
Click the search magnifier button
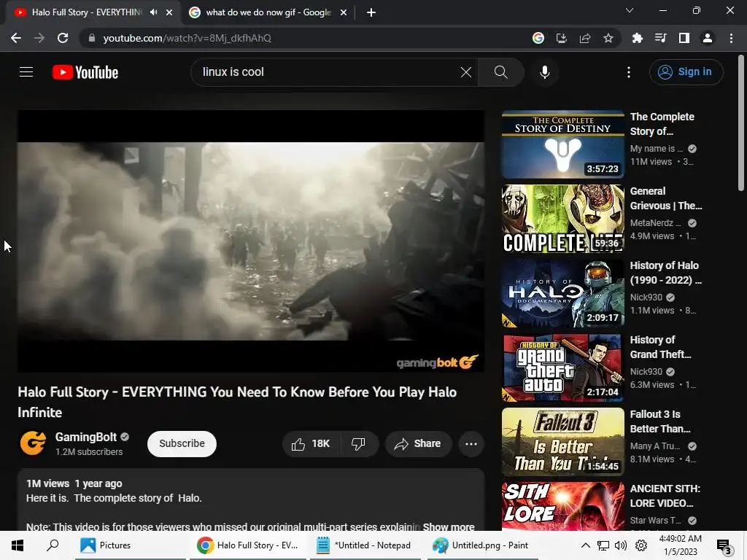click(500, 72)
